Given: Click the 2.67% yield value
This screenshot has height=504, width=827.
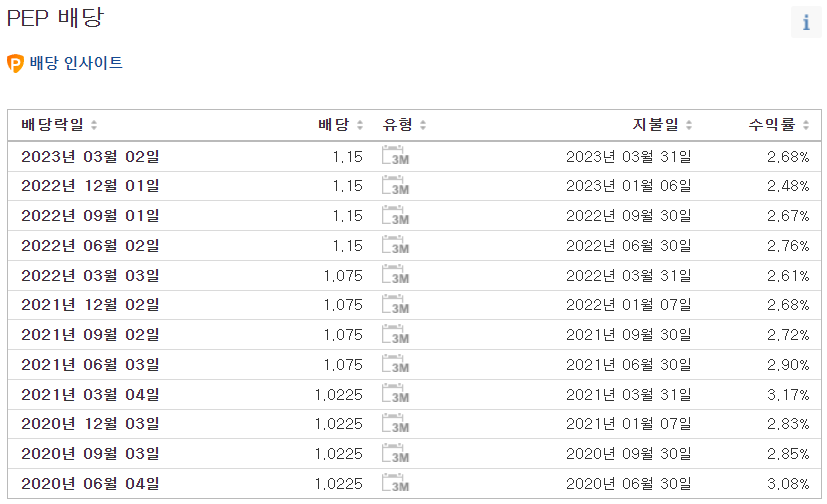Looking at the screenshot, I should coord(788,216).
